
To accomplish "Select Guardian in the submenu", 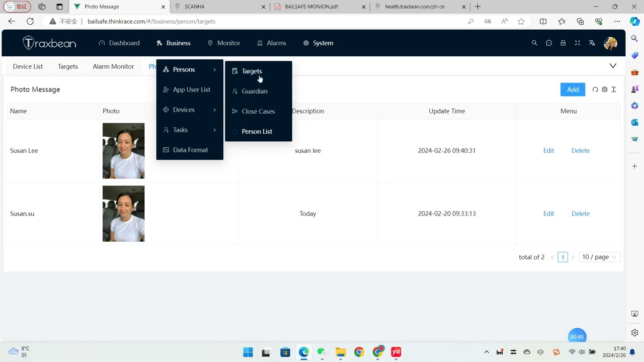I will (258, 91).
